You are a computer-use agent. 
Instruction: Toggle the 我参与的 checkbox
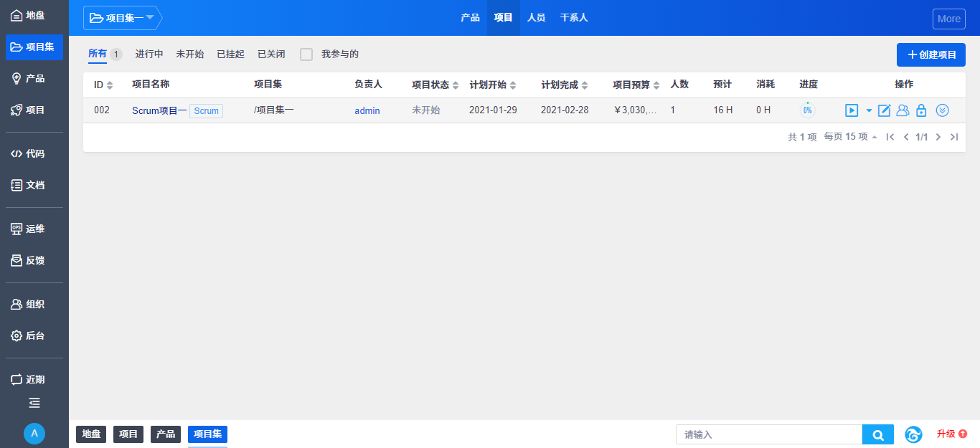306,54
